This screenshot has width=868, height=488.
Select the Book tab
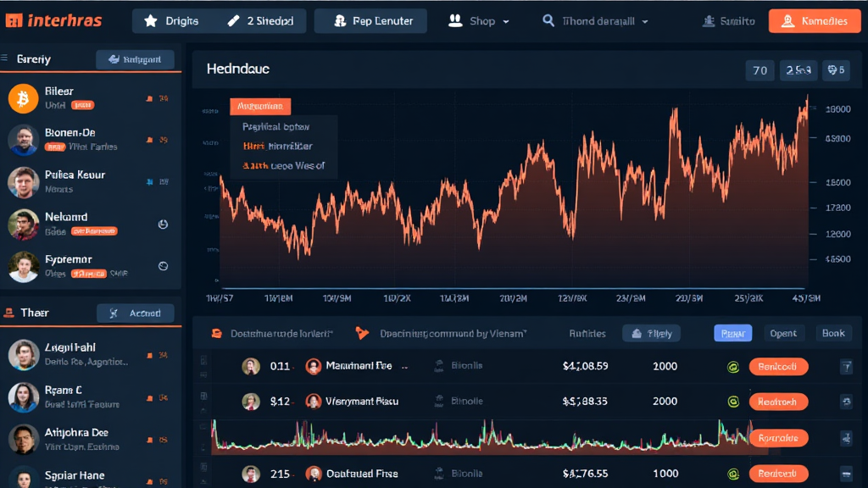coord(833,333)
